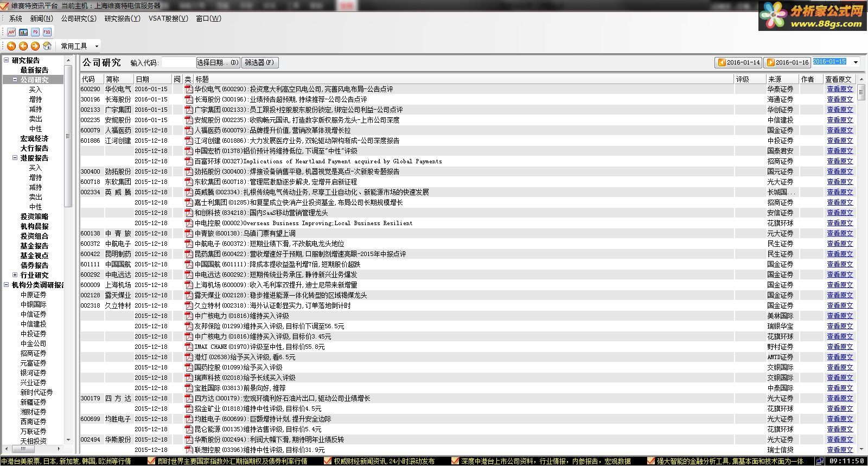Open the 新闻(N) menu
868x466 pixels.
(x=42, y=18)
